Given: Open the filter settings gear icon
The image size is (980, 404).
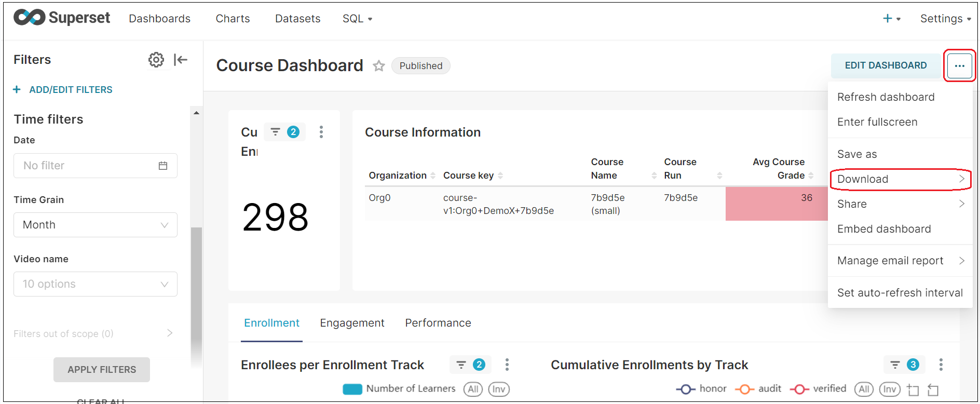Looking at the screenshot, I should coord(156,60).
